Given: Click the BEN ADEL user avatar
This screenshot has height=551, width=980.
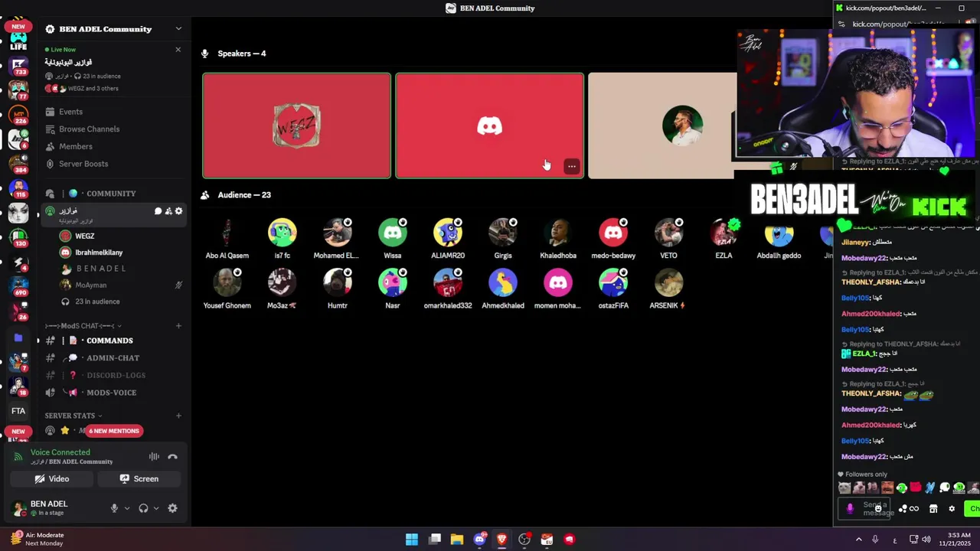Looking at the screenshot, I should tap(18, 508).
